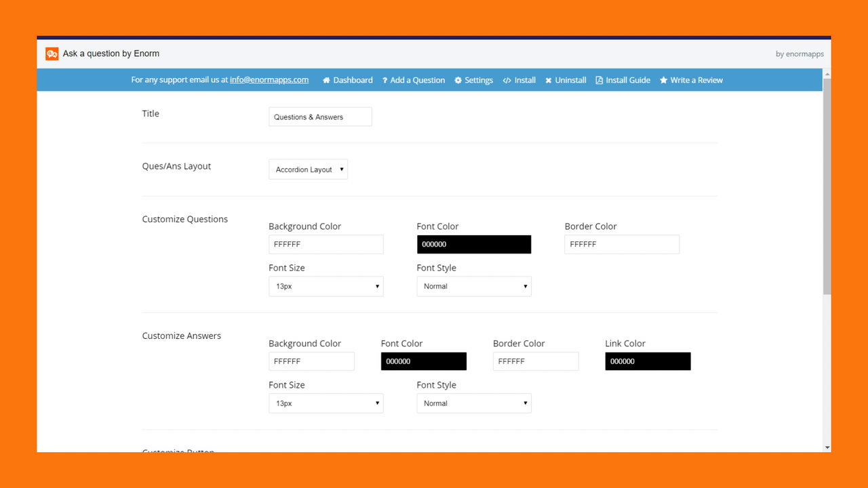This screenshot has height=488, width=868.
Task: Edit the Answers Link Color value
Action: 648,361
